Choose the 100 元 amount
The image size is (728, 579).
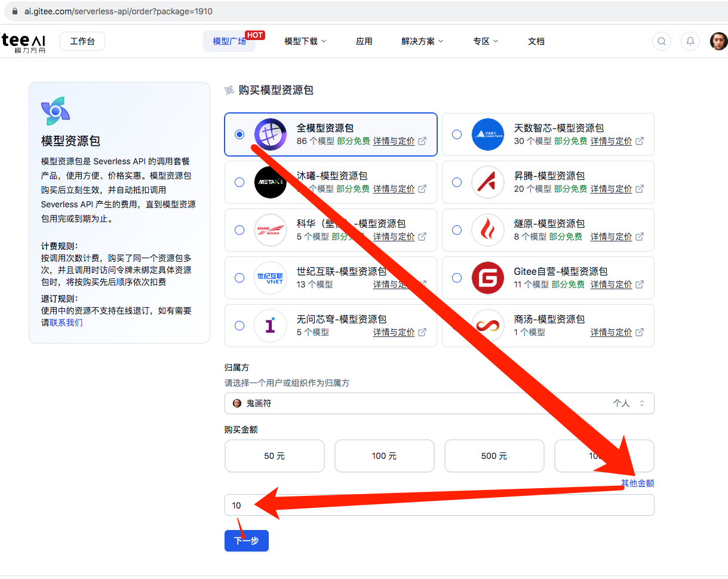[x=385, y=456]
